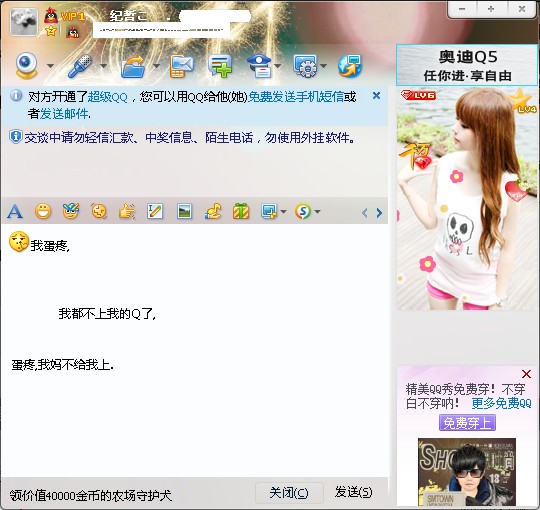
Task: Click the LV6 red diamond badge
Action: (x=418, y=95)
